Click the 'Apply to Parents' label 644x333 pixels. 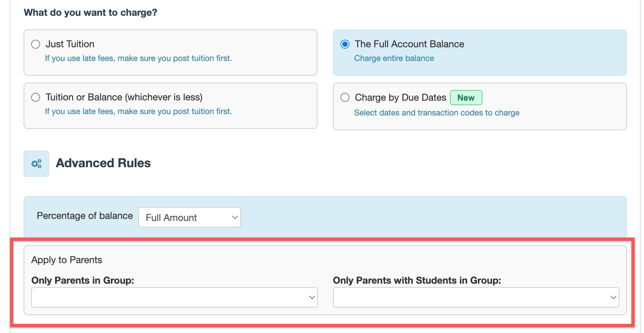[x=67, y=260]
